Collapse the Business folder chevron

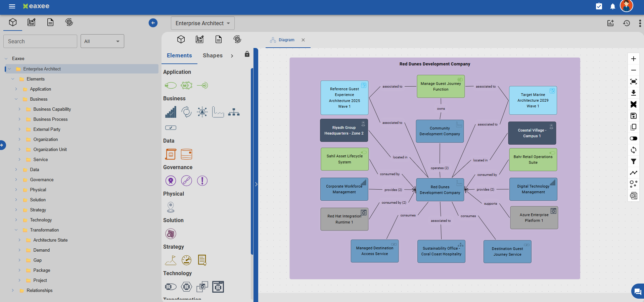16,99
